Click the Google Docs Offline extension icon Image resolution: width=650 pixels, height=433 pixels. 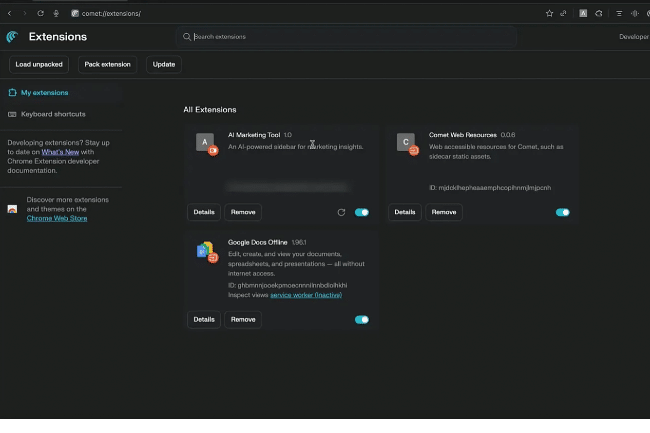click(x=206, y=251)
